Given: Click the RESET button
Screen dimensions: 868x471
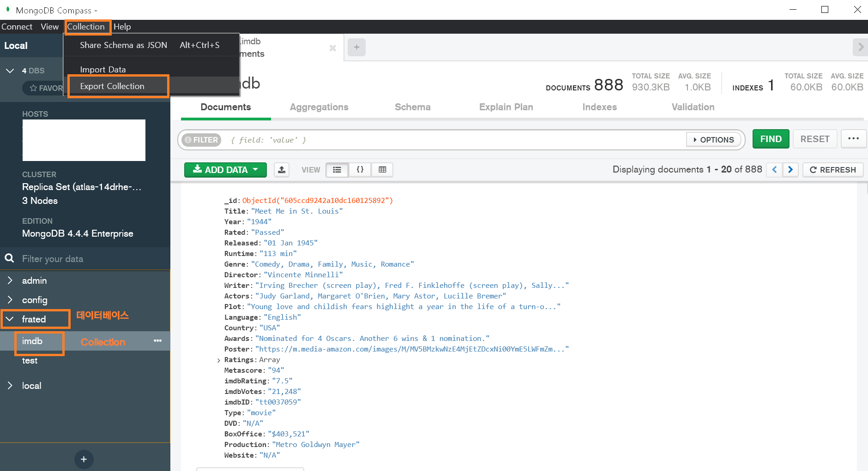Looking at the screenshot, I should [814, 139].
